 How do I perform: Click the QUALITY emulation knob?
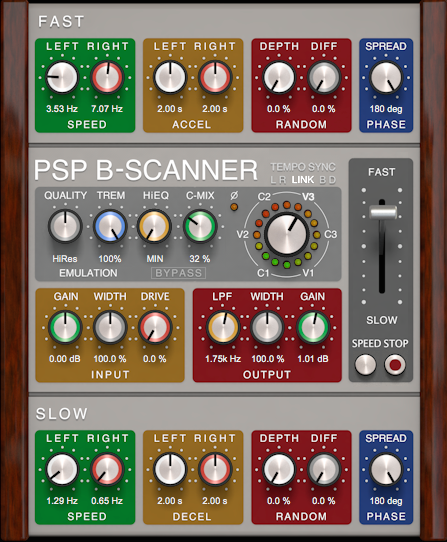[x=65, y=227]
